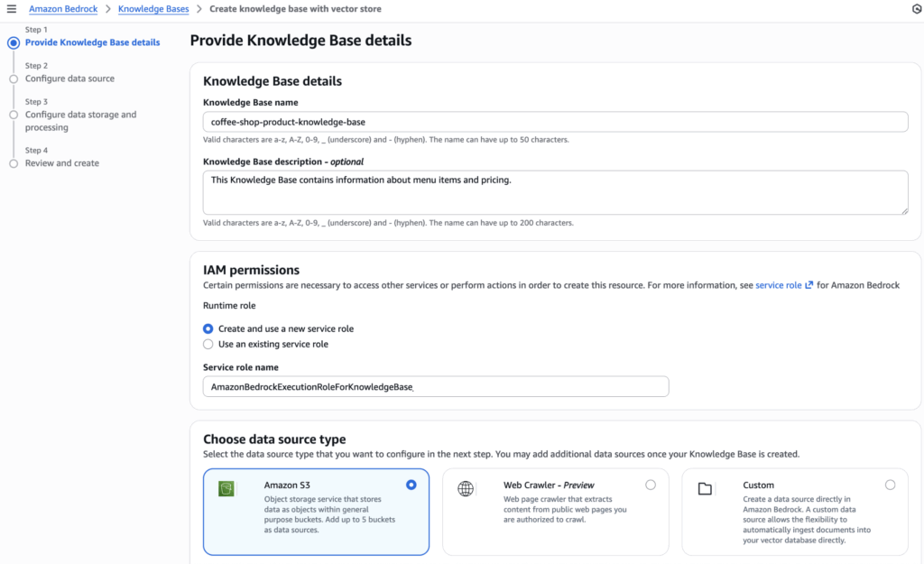Choose the Amazon S3 data source radio
Screen dimensions: 924x564
pyautogui.click(x=411, y=485)
